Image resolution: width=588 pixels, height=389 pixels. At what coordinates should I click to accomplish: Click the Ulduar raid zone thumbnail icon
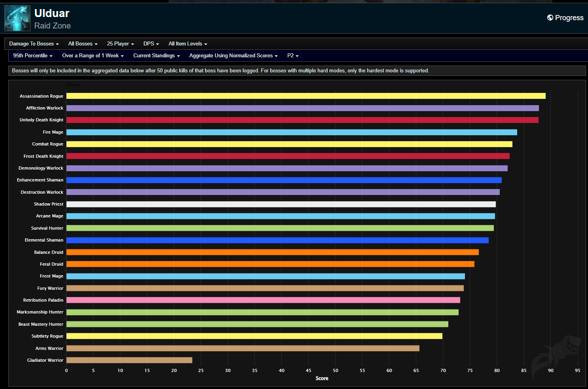click(17, 18)
